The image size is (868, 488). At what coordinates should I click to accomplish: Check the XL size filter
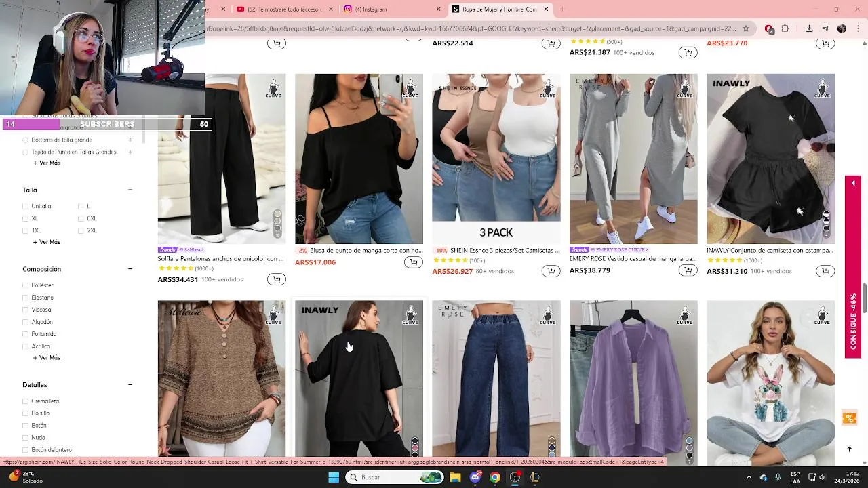[x=26, y=218]
